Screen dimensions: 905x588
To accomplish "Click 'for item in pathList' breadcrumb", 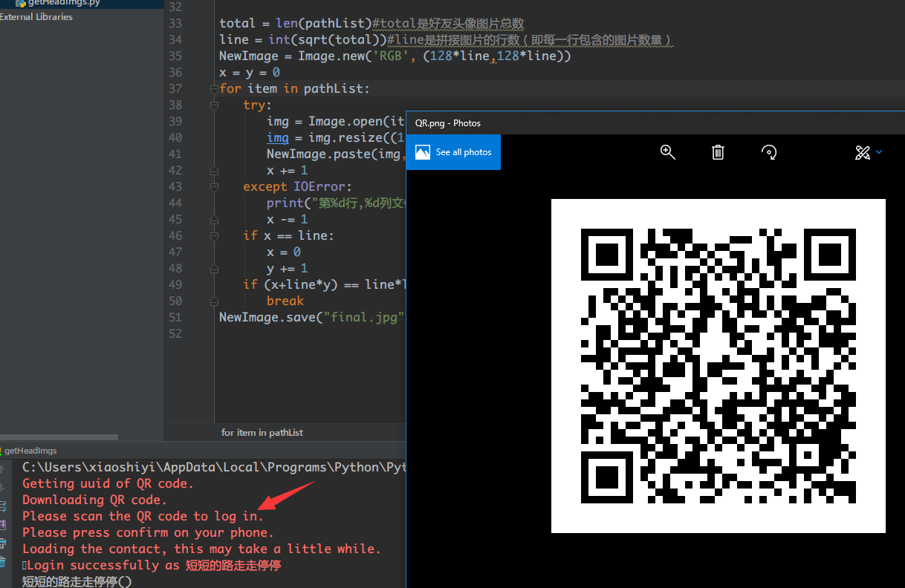I will (262, 433).
